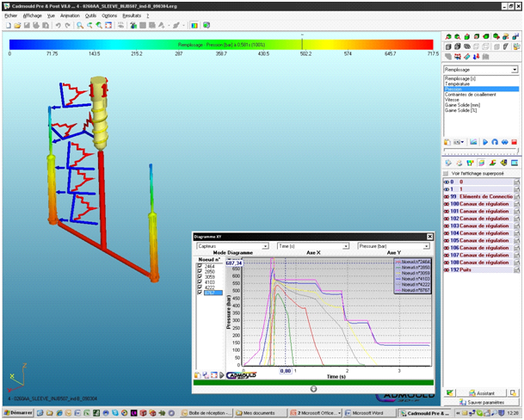Toggle visibility eye of layer 99 Eléments de Connectio

[x=447, y=196]
